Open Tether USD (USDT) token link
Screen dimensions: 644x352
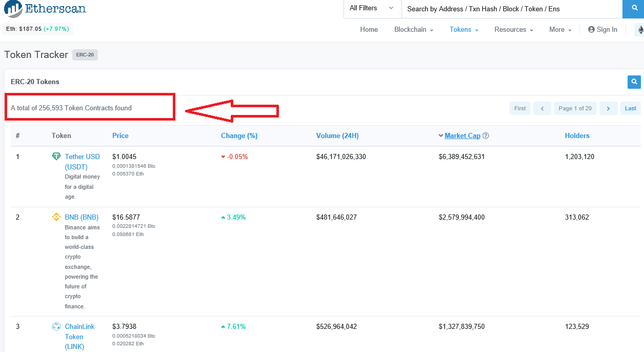pos(83,162)
